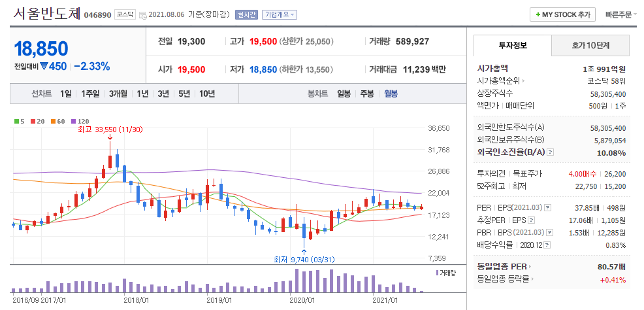This screenshot has height=310, width=644.
Task: Click the 거래대금 value 11,239 백만
Action: (425, 69)
